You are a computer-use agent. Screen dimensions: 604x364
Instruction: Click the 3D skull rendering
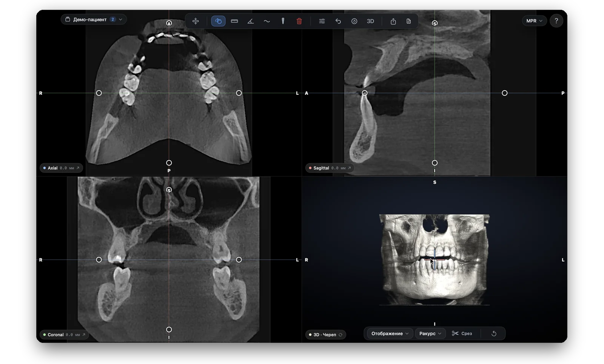point(435,260)
